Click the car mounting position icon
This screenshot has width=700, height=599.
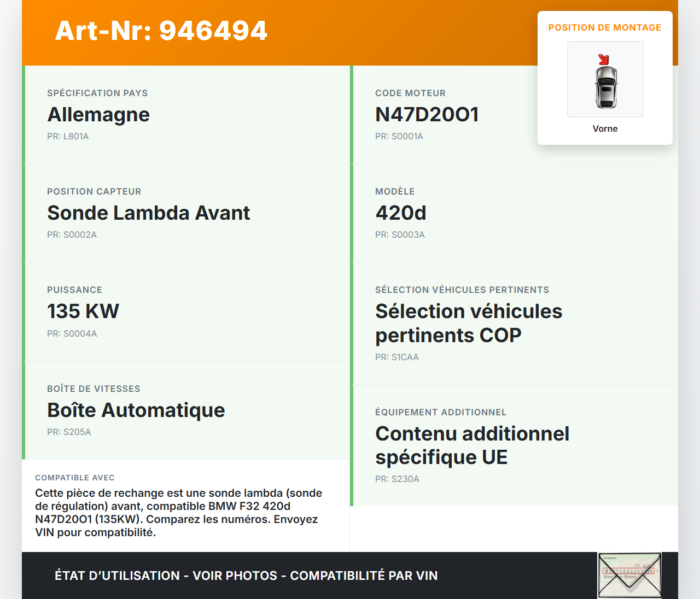pyautogui.click(x=605, y=86)
